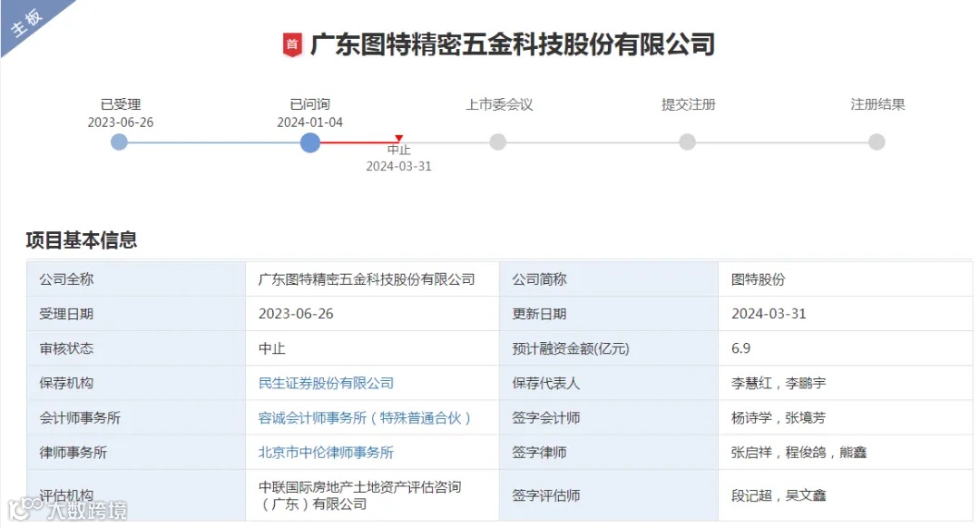Click the red 中止 triangle marker

pyautogui.click(x=398, y=138)
